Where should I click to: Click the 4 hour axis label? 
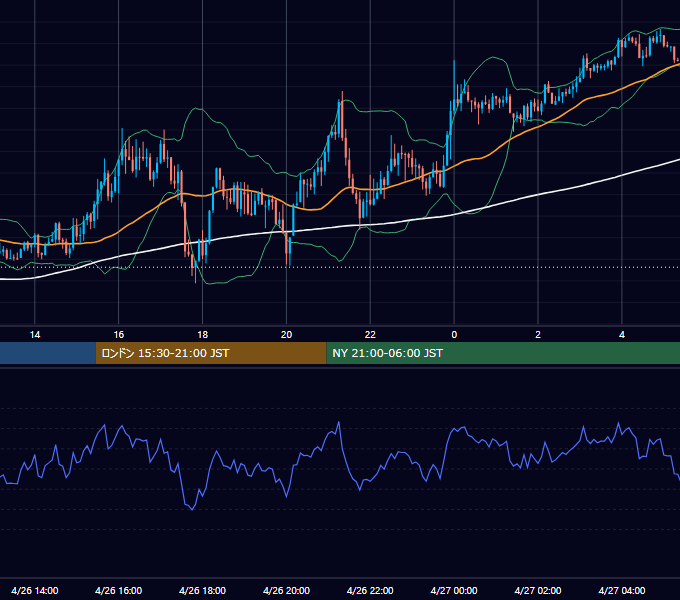pos(622,335)
